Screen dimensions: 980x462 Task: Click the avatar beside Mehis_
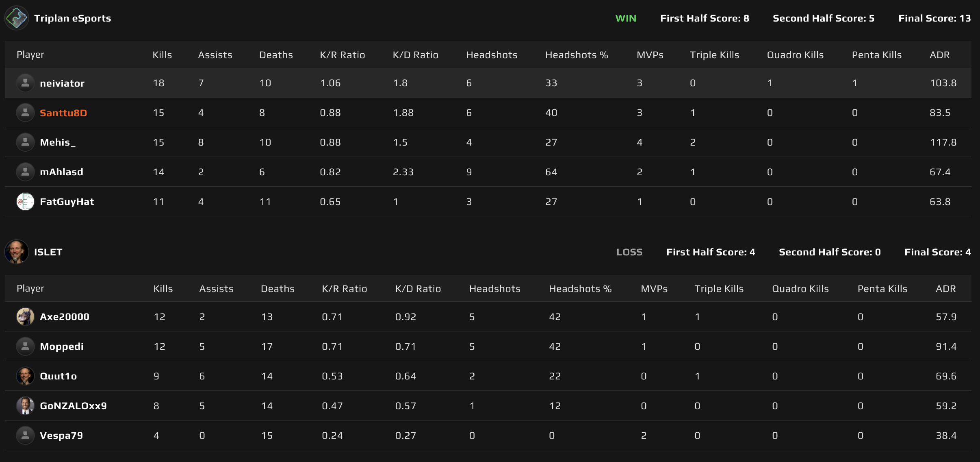click(x=25, y=142)
